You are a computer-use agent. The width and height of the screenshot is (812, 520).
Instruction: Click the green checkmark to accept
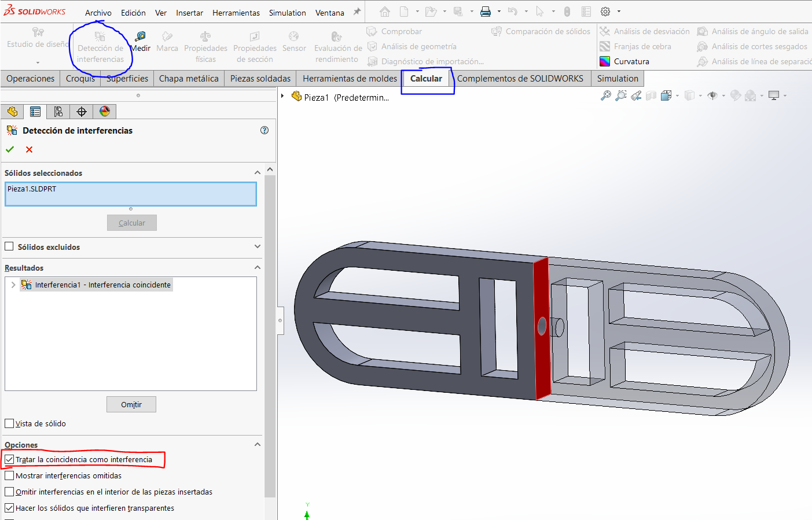(x=10, y=149)
